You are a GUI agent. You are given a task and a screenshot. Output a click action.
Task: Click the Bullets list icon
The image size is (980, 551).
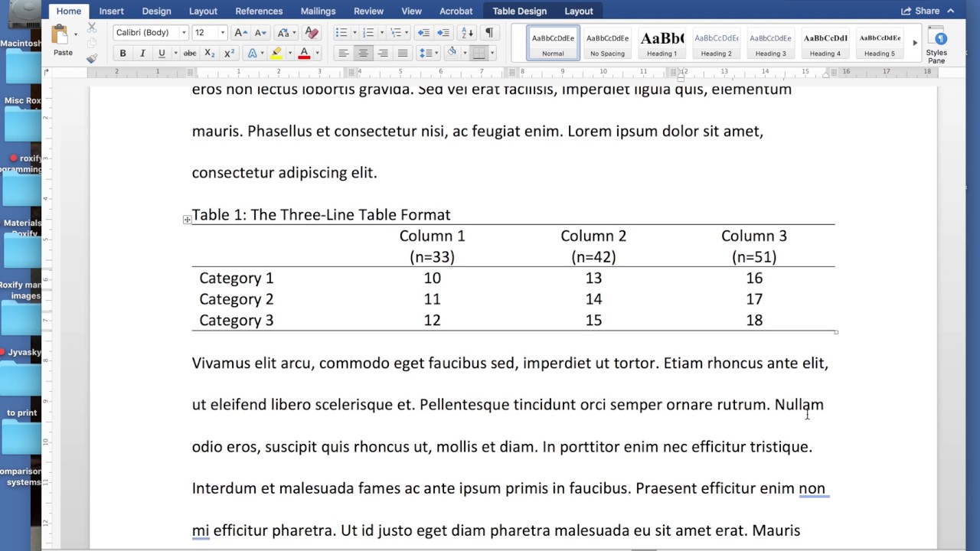pos(341,33)
